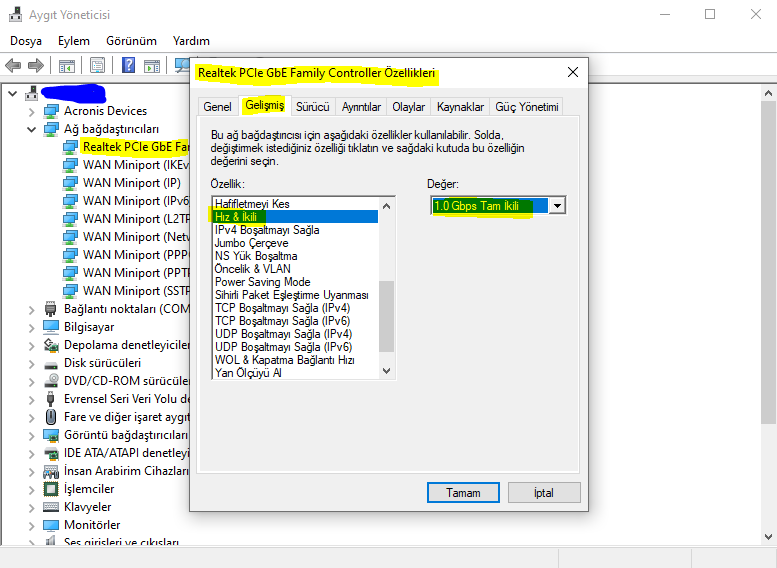Click the computer root node icon in tree

32,93
